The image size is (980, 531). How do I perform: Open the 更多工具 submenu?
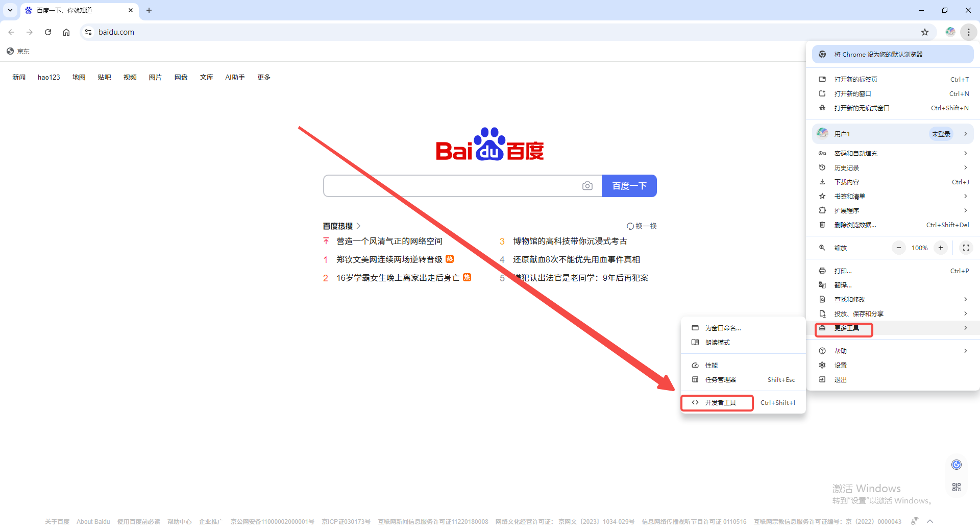point(893,328)
